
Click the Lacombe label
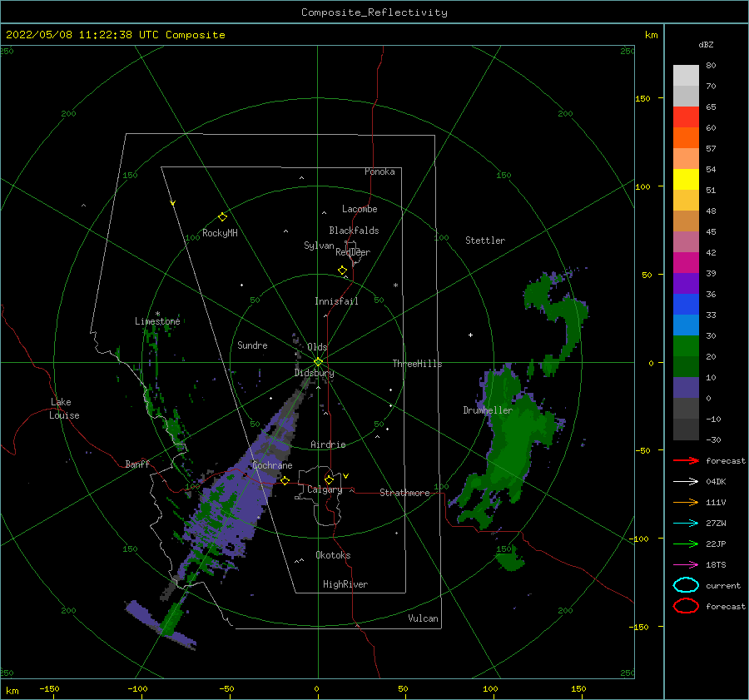pyautogui.click(x=360, y=209)
